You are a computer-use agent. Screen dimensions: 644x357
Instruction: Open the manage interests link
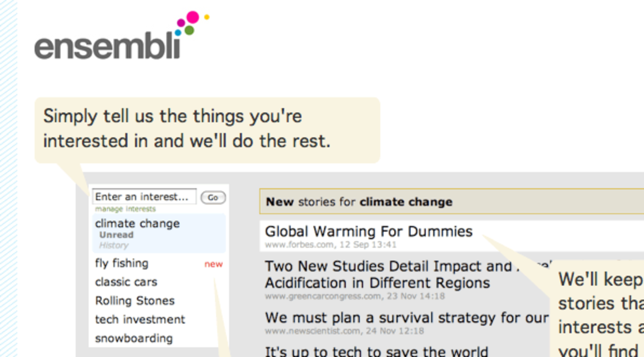(125, 209)
